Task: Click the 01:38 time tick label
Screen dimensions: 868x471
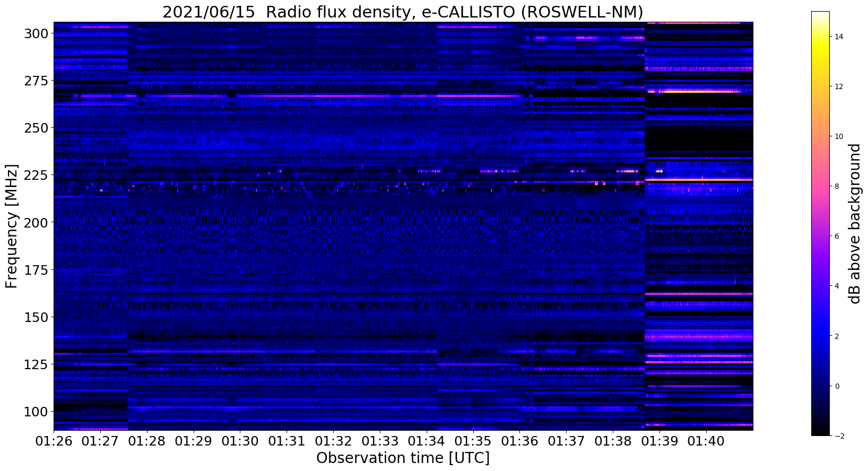Action: [613, 441]
